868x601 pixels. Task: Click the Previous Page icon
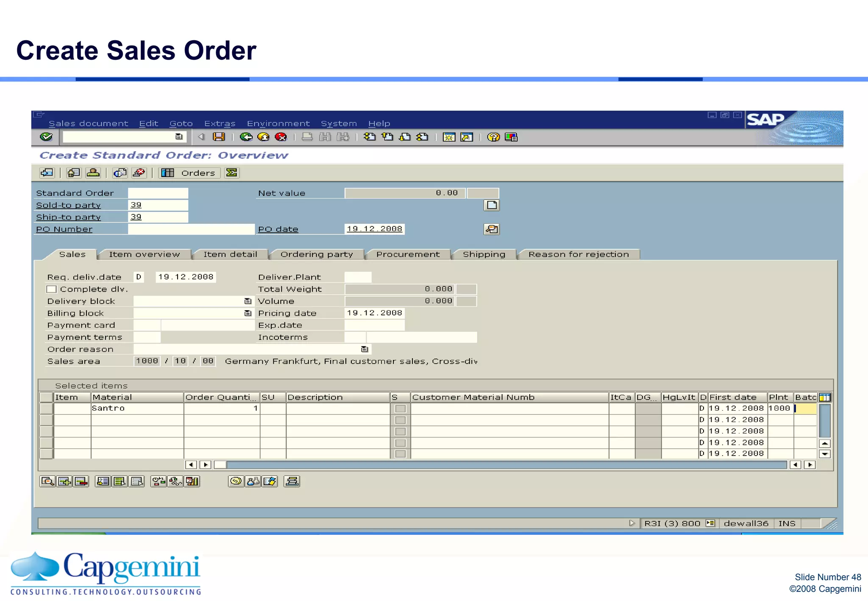(x=387, y=137)
